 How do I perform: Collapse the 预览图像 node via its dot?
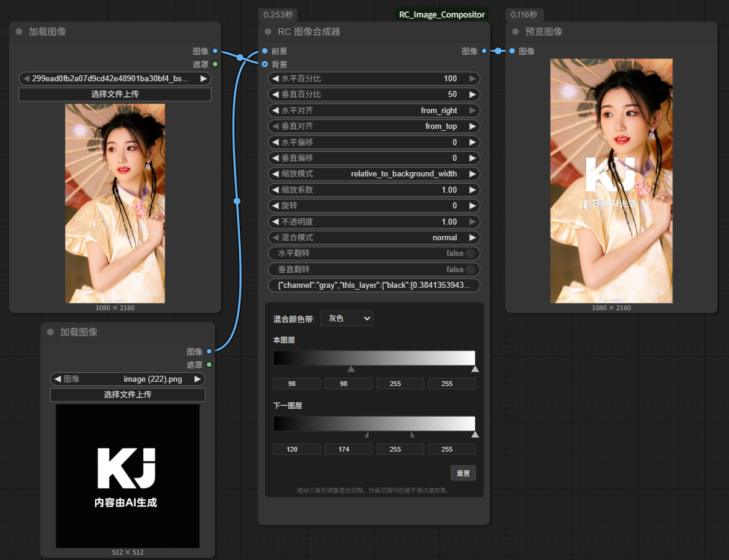point(515,31)
